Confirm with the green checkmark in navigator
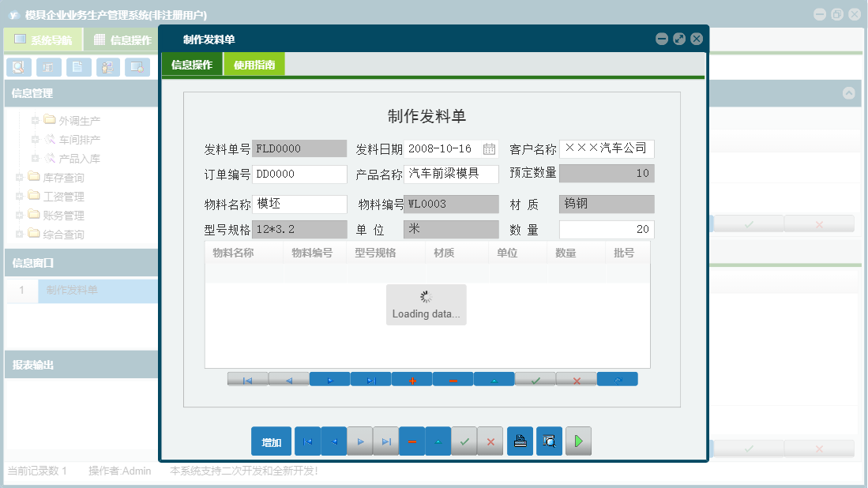The height and width of the screenshot is (488, 868). coord(535,379)
